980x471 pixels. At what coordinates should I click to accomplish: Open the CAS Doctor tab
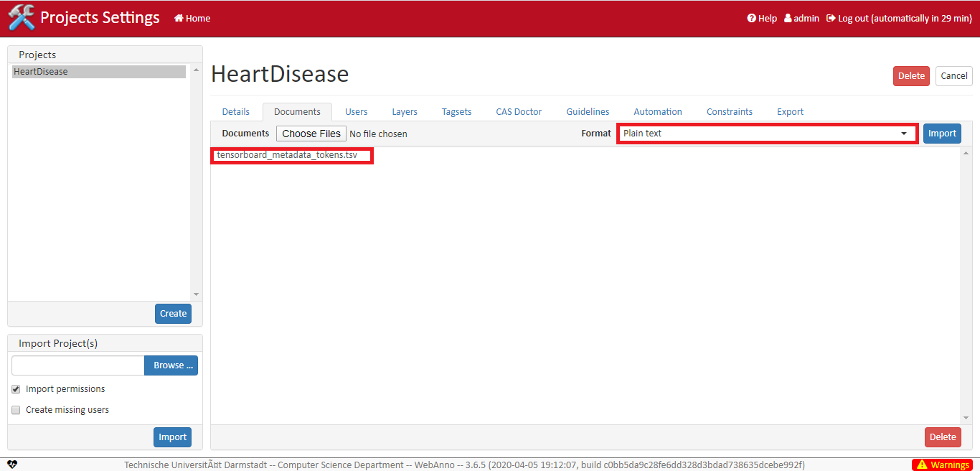(x=518, y=111)
